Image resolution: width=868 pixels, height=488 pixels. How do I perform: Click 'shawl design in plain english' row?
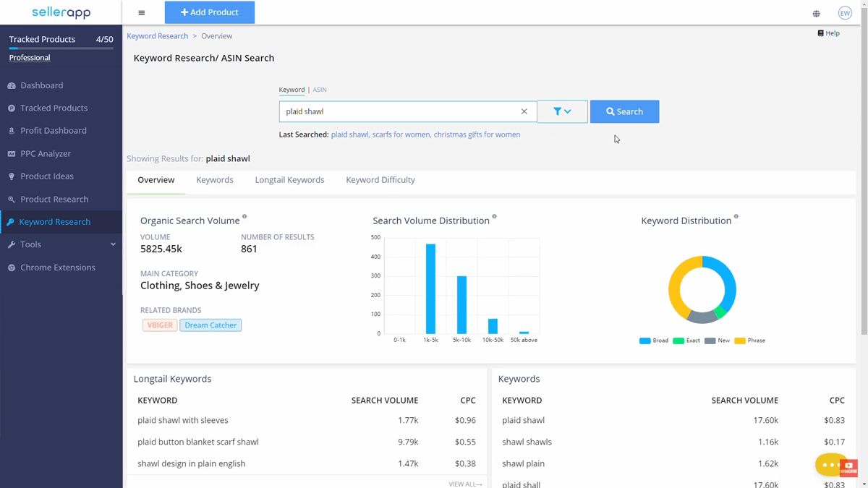click(306, 463)
